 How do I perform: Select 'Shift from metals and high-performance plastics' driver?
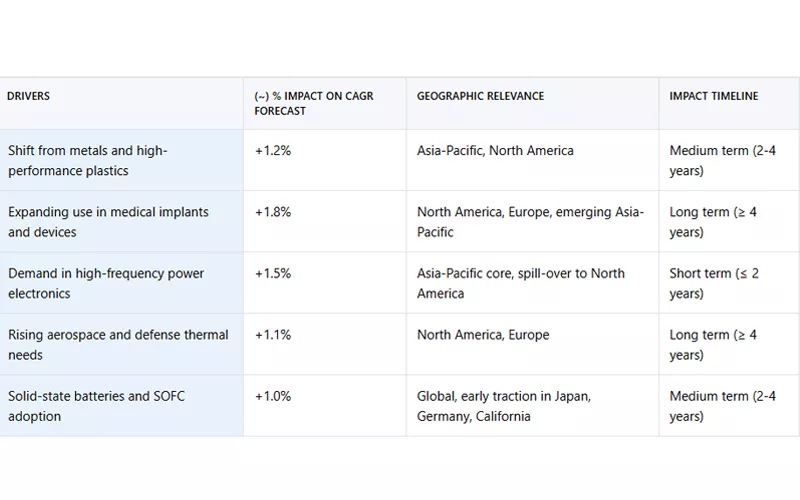(88, 160)
